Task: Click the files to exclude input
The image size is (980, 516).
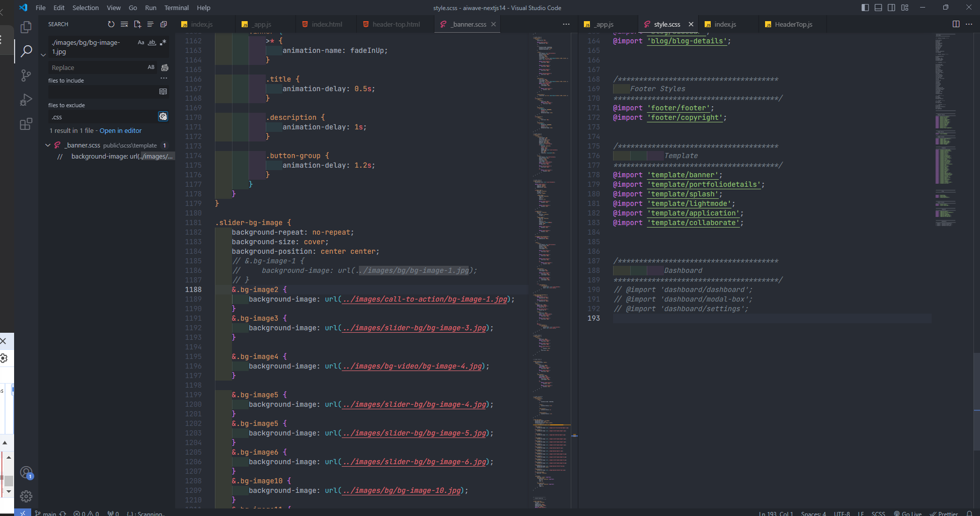Action: tap(103, 117)
